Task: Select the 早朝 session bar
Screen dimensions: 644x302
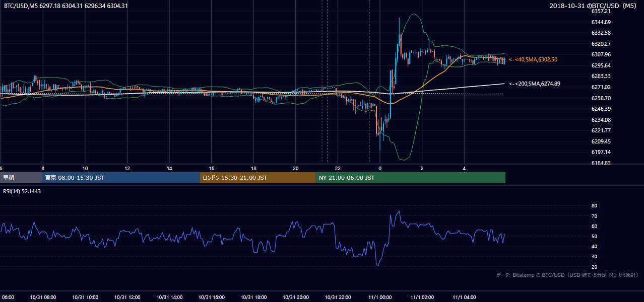Action: tap(21, 178)
